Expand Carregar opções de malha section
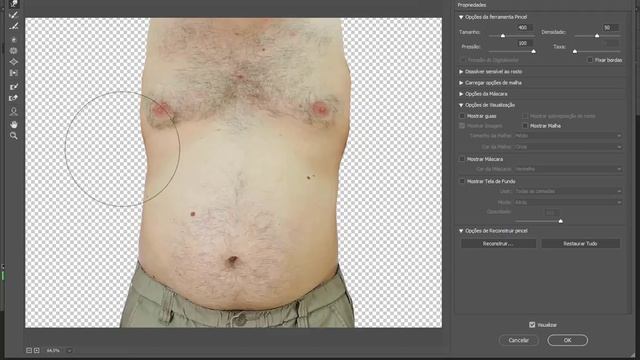The height and width of the screenshot is (360, 640). click(461, 82)
